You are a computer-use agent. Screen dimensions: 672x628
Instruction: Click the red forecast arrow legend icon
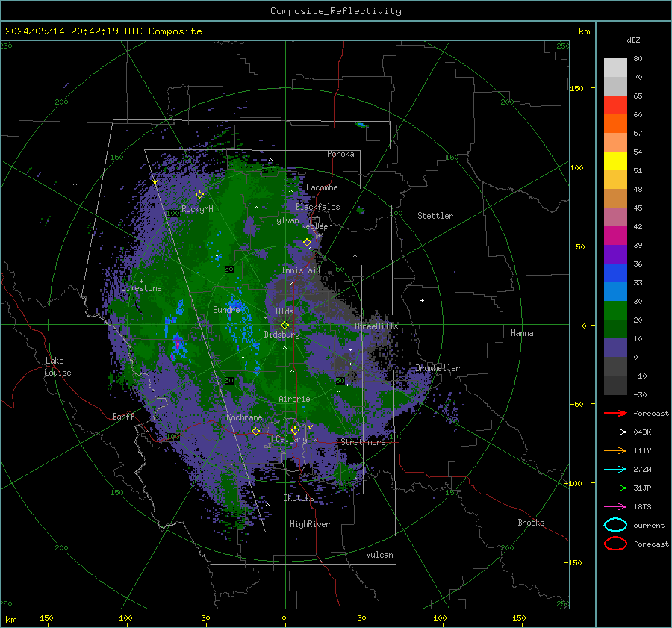615,413
